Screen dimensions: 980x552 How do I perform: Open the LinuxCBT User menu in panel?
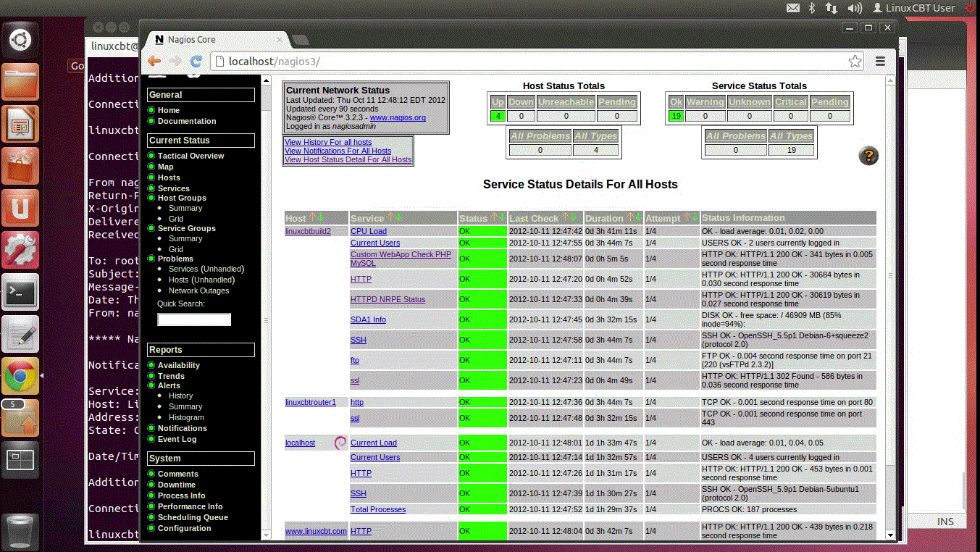(x=913, y=8)
